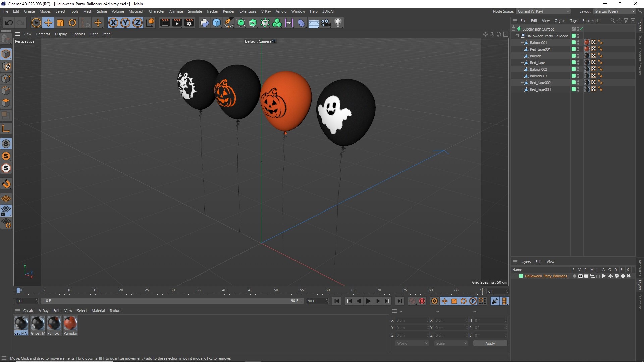
Task: Select Red_tape002 object row
Action: pos(540,83)
